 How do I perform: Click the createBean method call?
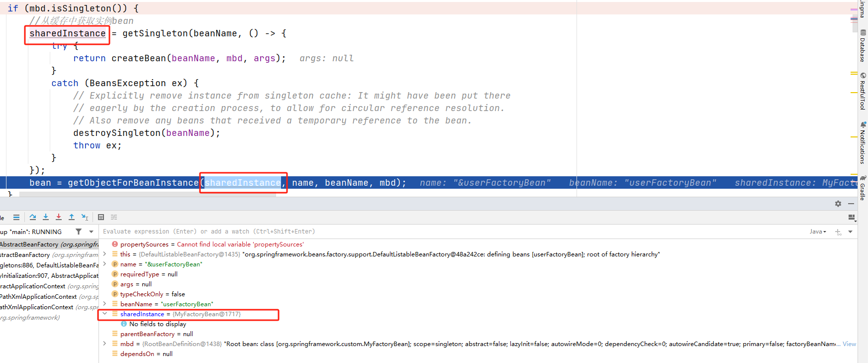coord(139,58)
